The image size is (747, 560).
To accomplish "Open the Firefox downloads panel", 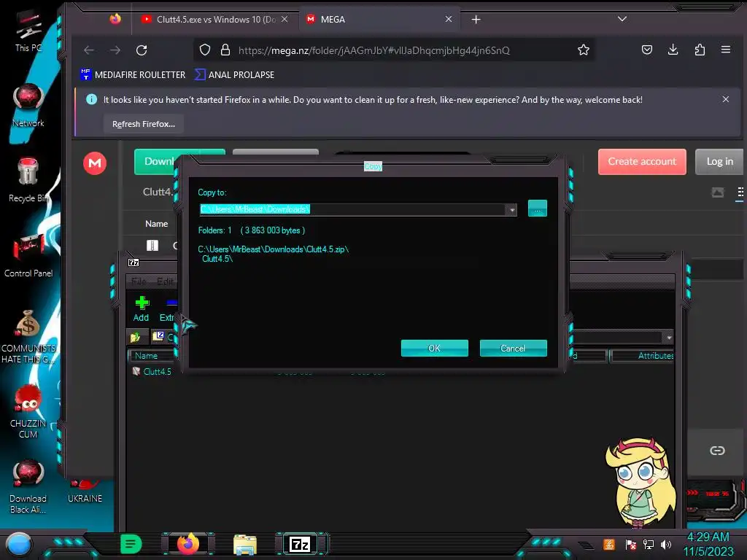I will pyautogui.click(x=673, y=50).
